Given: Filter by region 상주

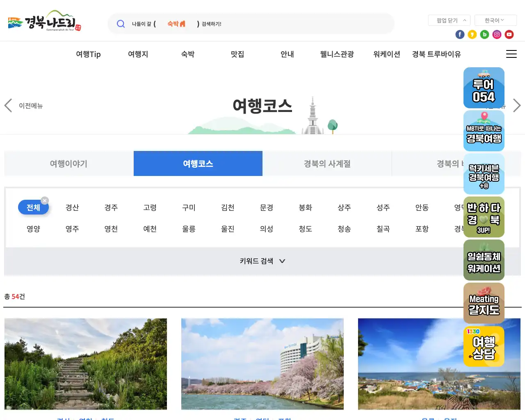Looking at the screenshot, I should click(344, 208).
